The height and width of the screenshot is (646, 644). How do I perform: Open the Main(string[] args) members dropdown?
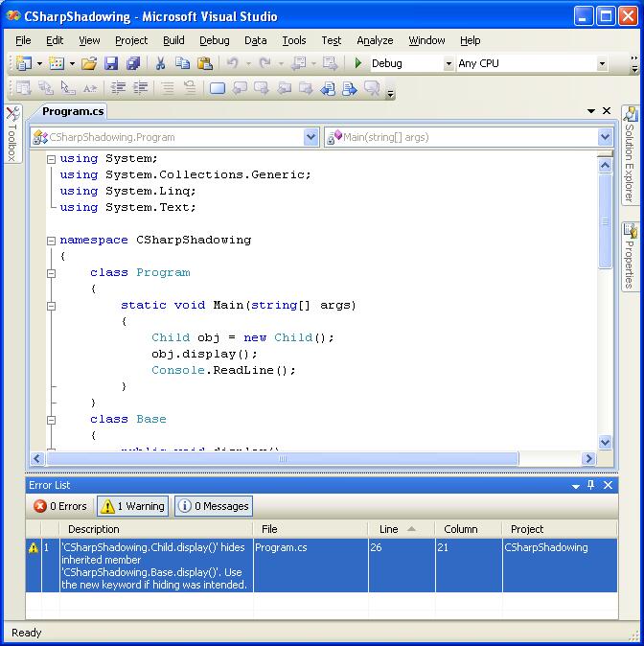[x=605, y=137]
